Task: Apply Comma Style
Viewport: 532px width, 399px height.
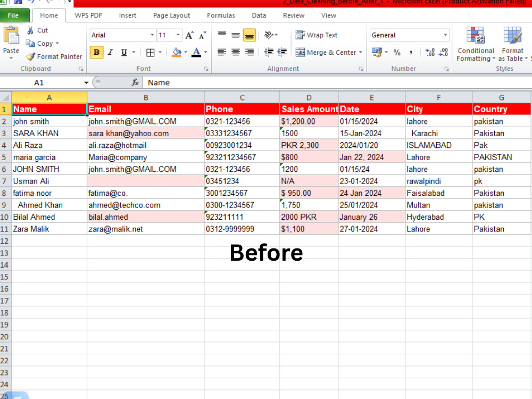Action: click(411, 52)
